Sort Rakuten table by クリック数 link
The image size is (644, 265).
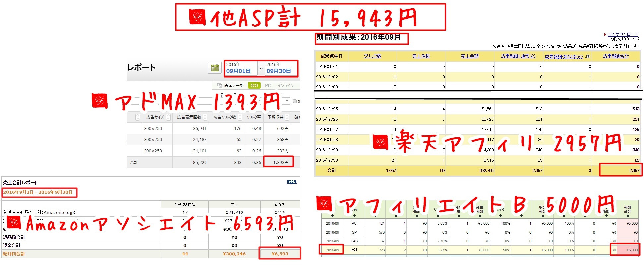372,56
